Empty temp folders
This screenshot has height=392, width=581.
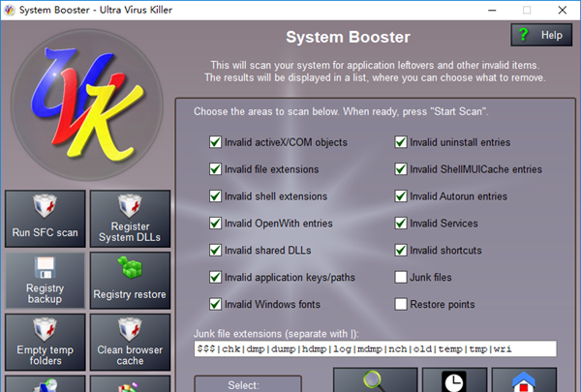46,343
